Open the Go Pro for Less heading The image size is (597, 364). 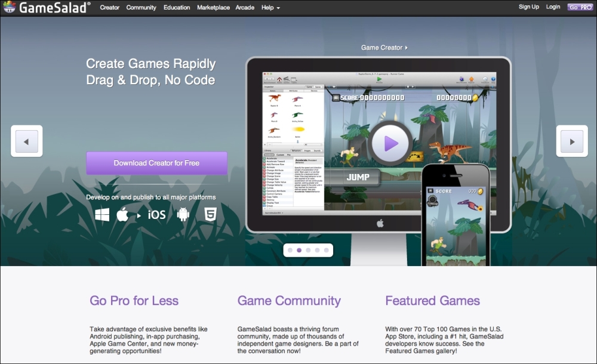[x=134, y=300]
